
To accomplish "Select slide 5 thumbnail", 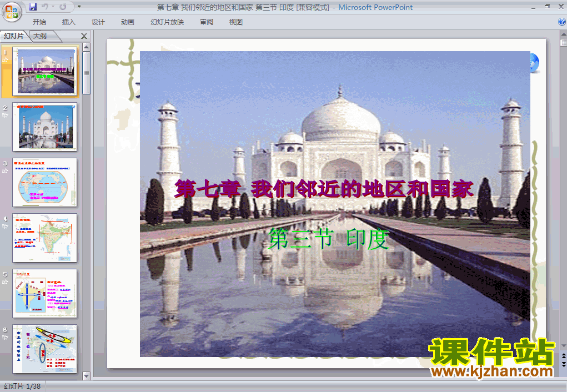I will (45, 293).
